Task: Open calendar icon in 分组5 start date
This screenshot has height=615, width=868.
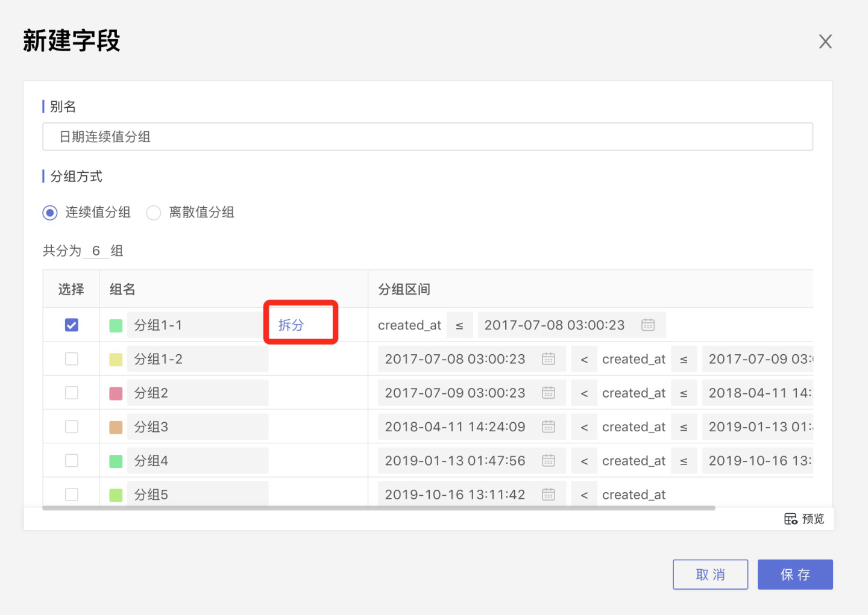Action: 549,495
